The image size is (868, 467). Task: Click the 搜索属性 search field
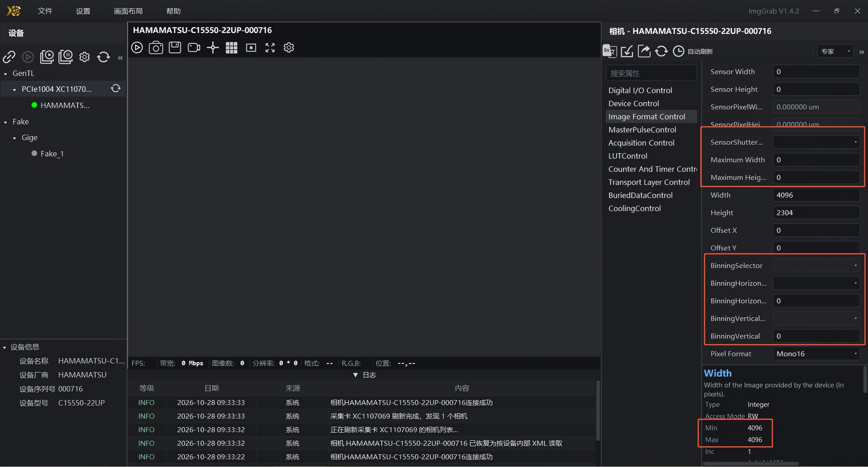pos(651,73)
